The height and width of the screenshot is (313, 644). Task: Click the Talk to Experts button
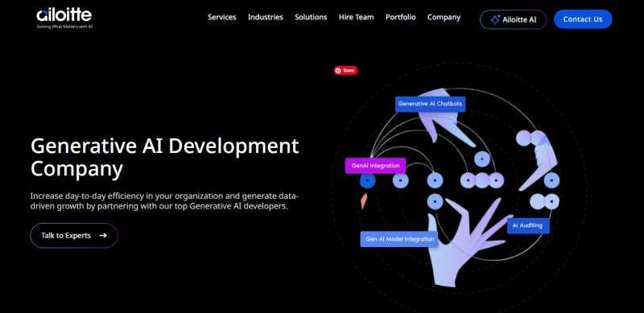pos(74,236)
